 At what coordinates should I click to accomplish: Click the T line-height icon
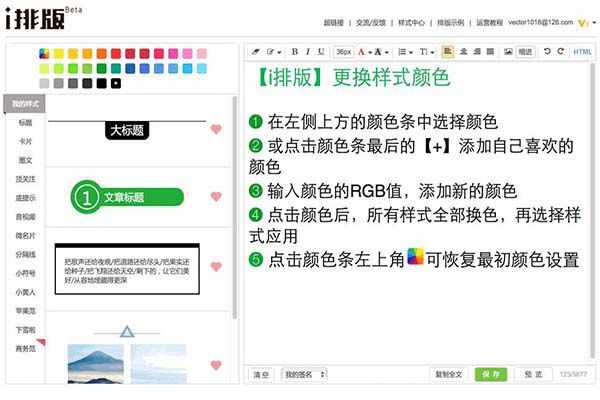(424, 52)
